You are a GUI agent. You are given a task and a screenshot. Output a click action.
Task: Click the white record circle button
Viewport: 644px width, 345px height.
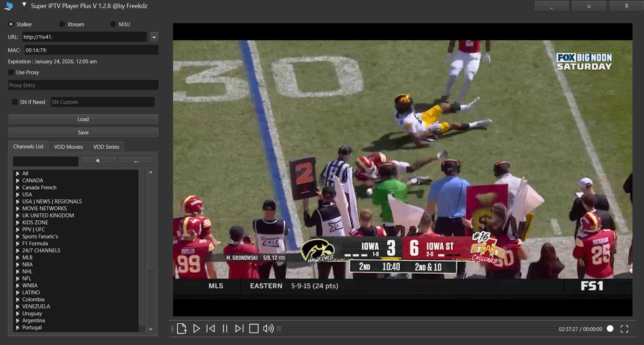coord(610,329)
